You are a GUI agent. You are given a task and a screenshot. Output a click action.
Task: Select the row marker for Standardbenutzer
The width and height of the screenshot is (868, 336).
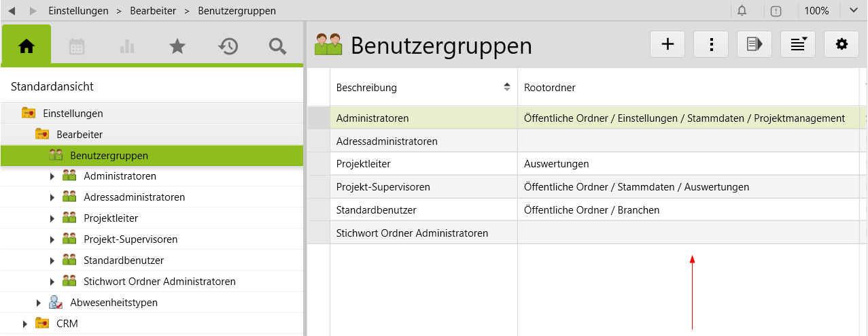pos(318,210)
